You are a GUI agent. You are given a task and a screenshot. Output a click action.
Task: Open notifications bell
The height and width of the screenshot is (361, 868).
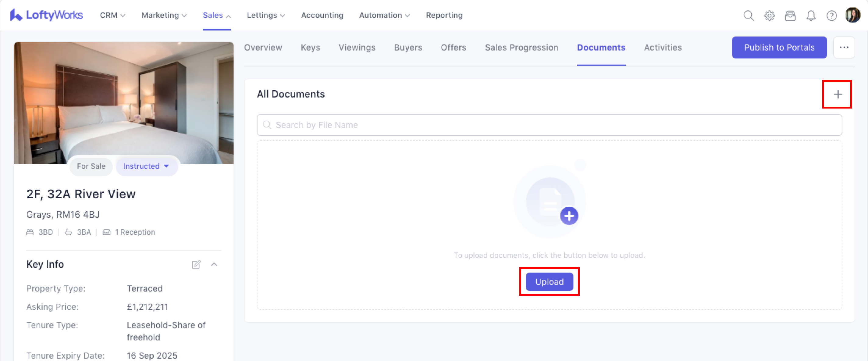point(811,16)
